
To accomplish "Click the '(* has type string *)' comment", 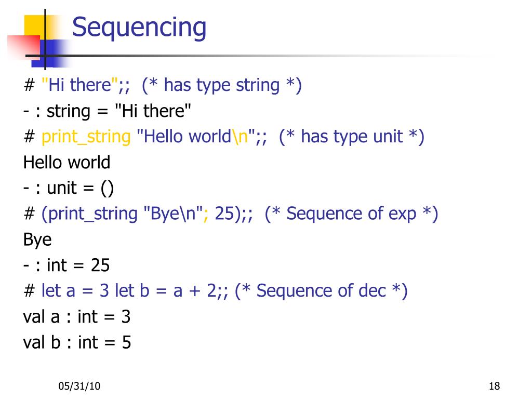I will pos(221,86).
